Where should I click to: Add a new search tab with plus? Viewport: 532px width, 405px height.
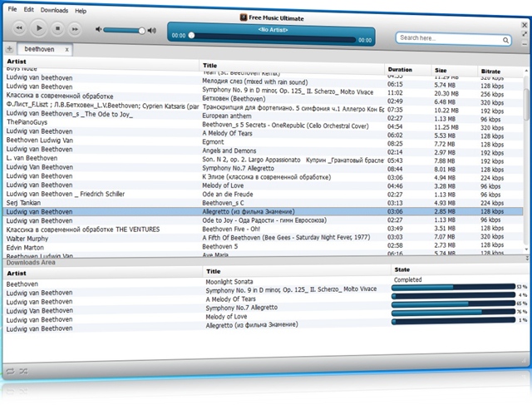(9, 49)
